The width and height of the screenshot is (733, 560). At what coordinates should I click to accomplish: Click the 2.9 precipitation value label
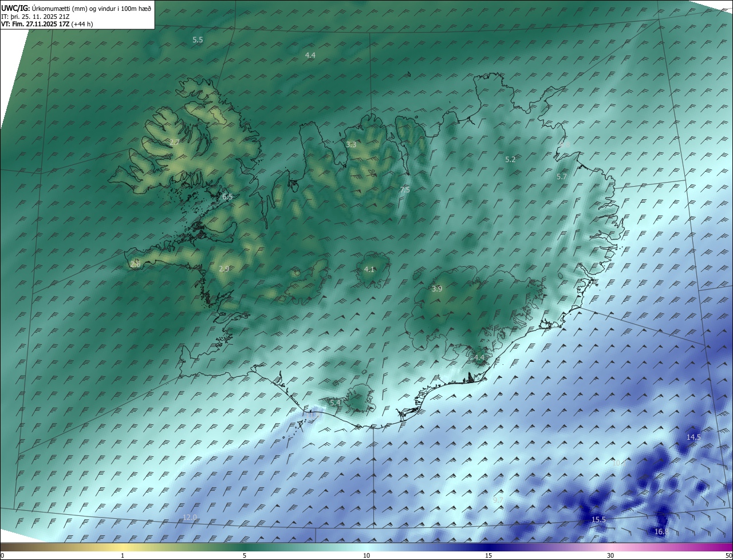point(224,269)
